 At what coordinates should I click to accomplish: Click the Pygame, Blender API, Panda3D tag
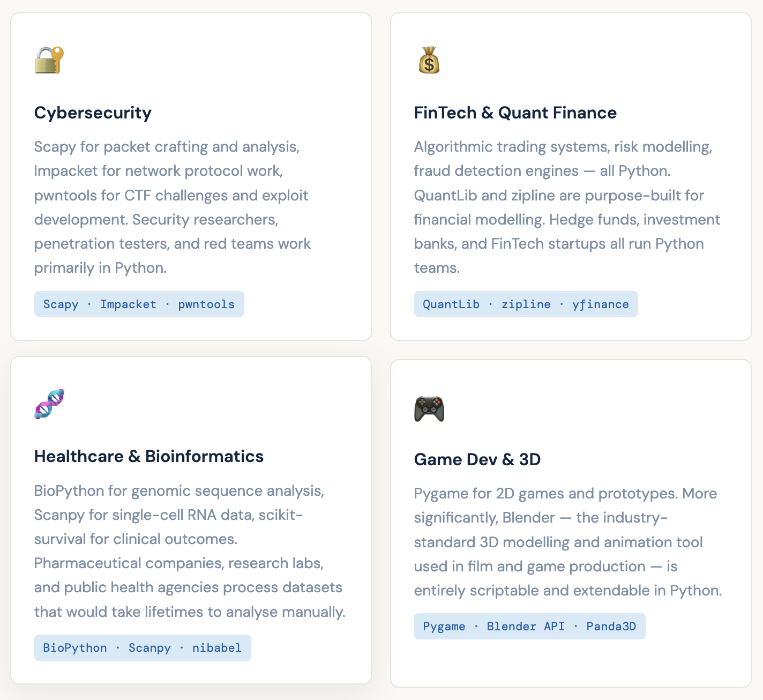[529, 626]
